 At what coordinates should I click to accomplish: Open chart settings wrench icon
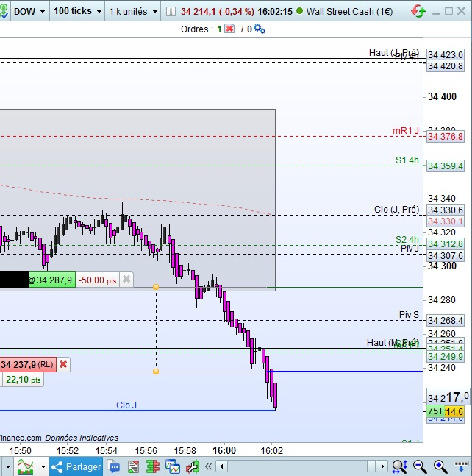pos(193,466)
